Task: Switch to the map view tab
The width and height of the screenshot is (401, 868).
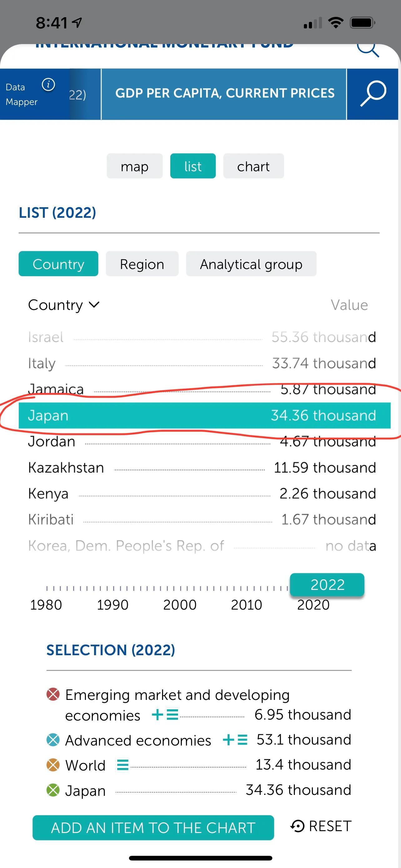Action: [134, 166]
